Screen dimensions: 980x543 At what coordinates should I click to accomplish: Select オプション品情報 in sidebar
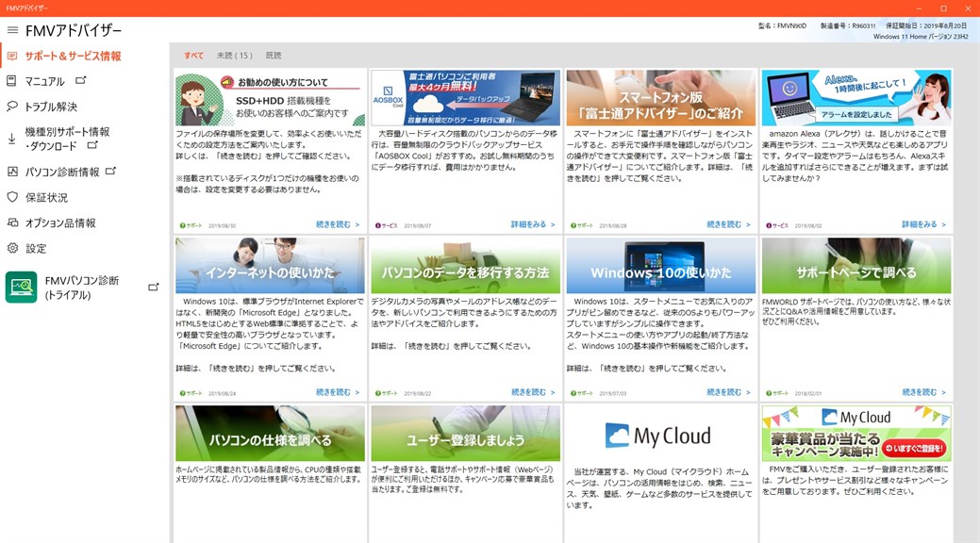(60, 223)
